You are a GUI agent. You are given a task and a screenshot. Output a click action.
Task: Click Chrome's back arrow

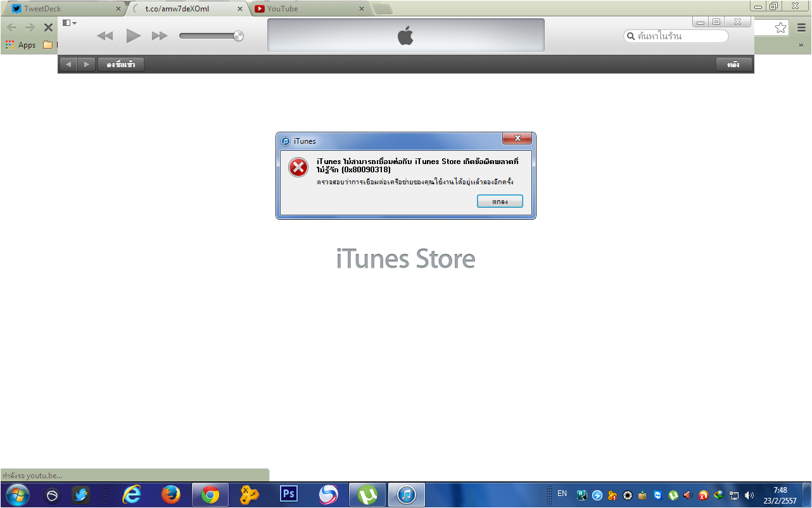click(x=11, y=27)
